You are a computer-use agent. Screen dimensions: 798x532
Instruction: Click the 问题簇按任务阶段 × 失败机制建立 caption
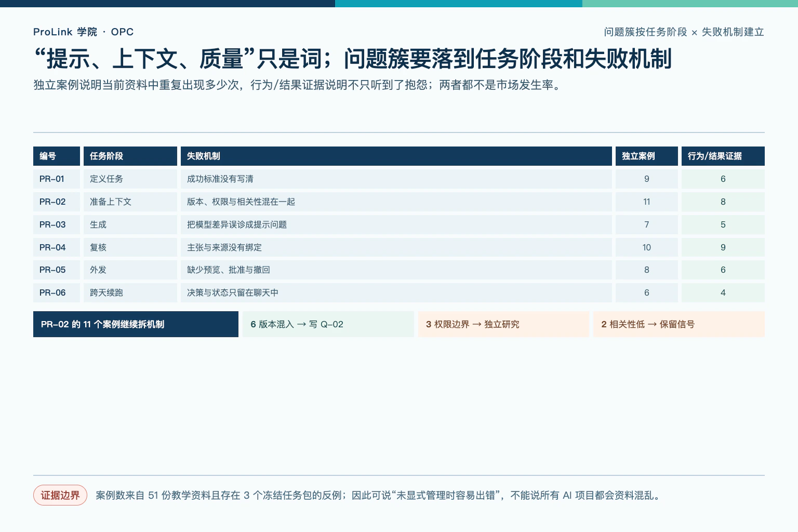684,32
